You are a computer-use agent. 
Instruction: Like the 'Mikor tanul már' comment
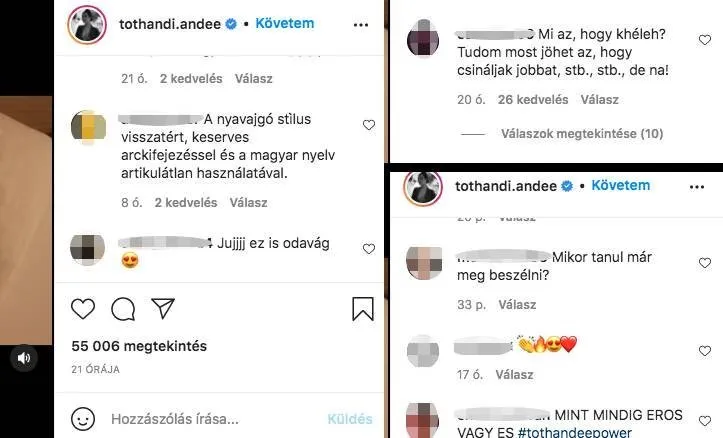[705, 263]
